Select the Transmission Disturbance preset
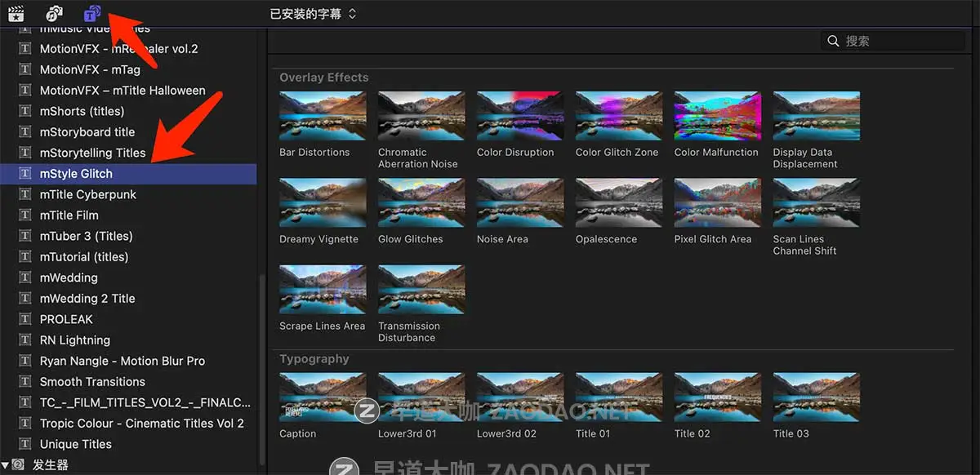The image size is (980, 475). [x=421, y=288]
